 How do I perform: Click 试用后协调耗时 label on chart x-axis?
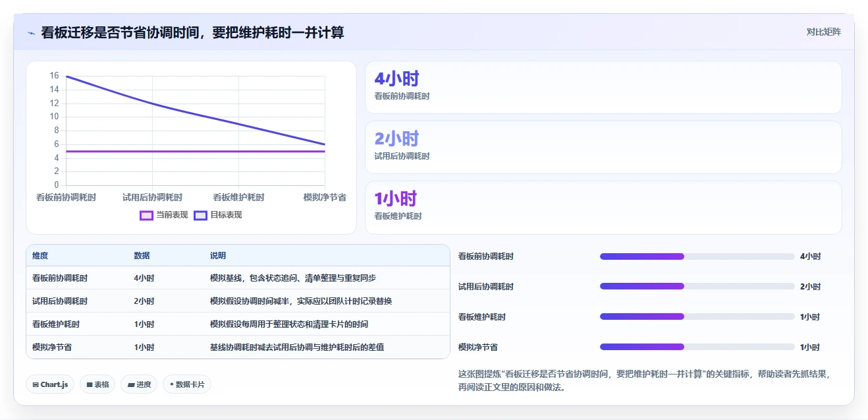(152, 198)
